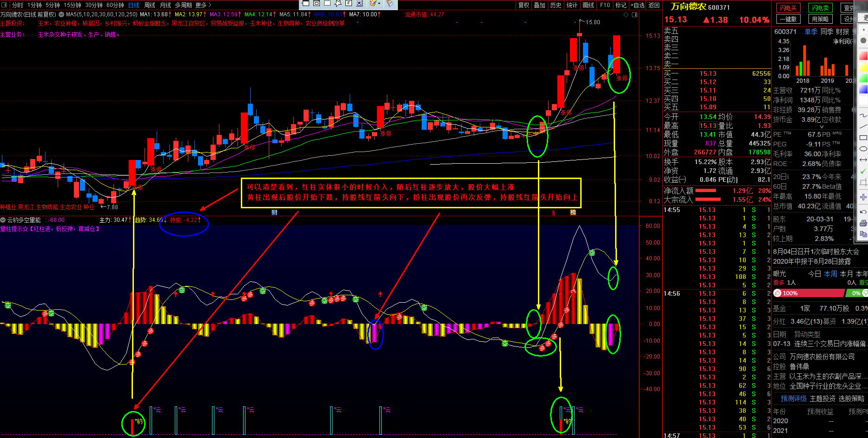Screen dimensions: 868x438
Task: Toggle the side panel icon beside 分时
Action: 5,5
